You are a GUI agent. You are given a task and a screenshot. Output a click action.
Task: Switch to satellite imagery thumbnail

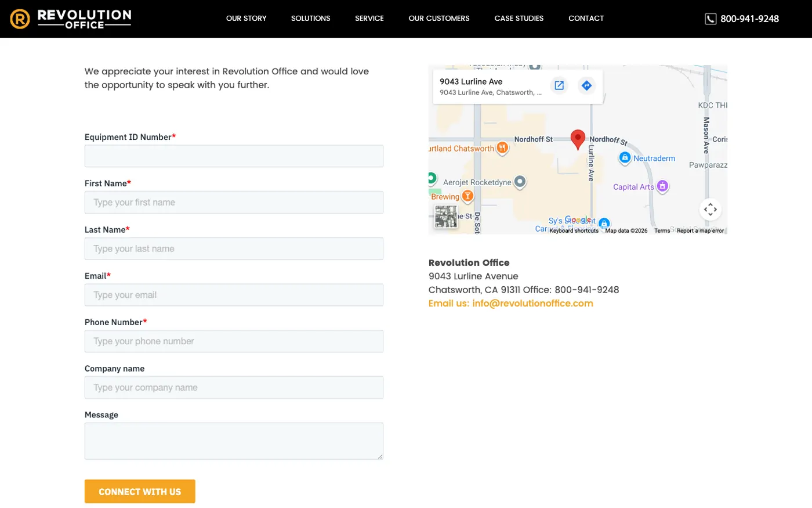point(446,217)
